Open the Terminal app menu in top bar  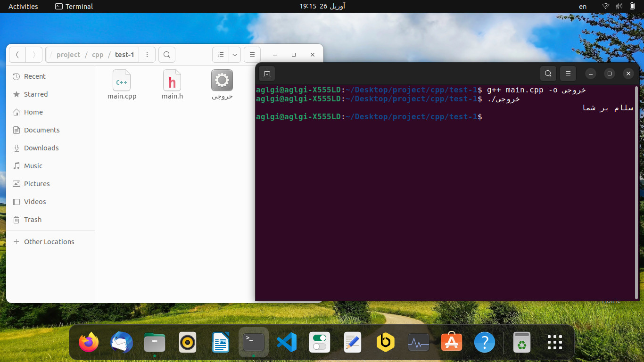(74, 7)
